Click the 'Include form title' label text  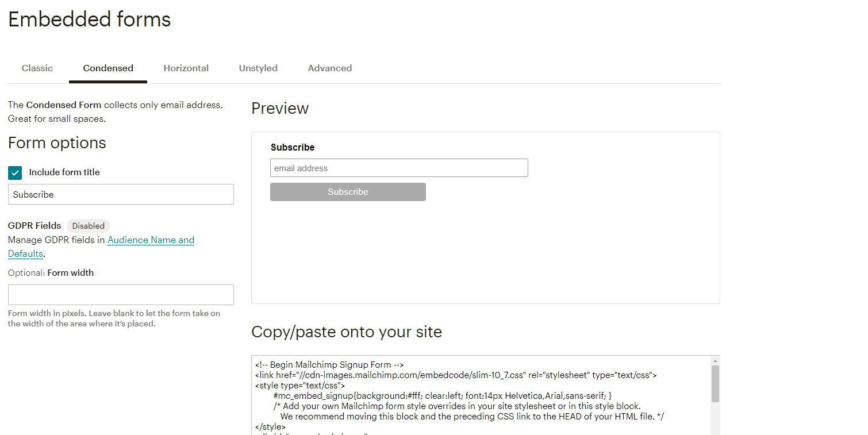coord(64,172)
